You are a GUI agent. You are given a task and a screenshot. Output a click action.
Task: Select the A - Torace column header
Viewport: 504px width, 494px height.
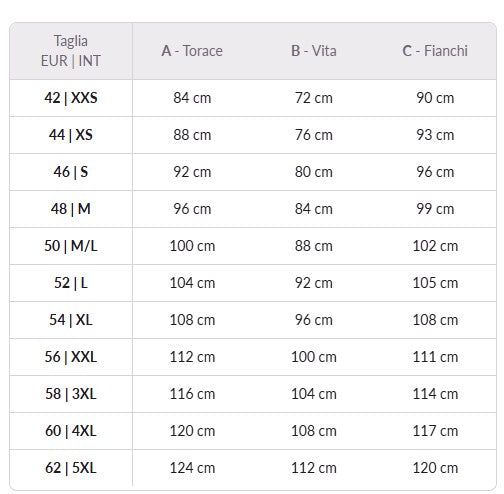click(x=192, y=51)
